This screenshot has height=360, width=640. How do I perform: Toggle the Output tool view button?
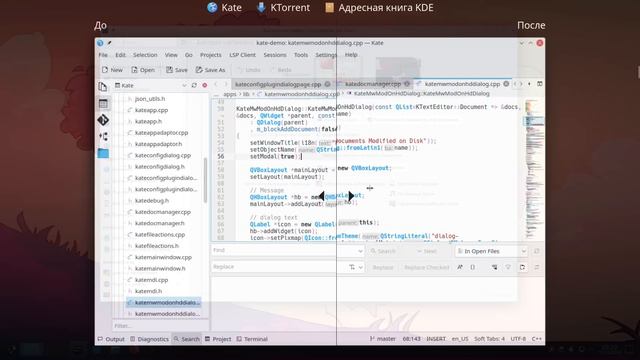pos(111,339)
